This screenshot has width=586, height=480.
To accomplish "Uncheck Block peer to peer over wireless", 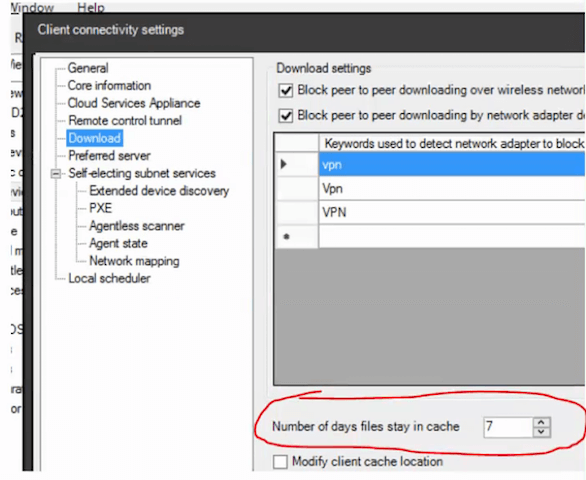I will [286, 90].
